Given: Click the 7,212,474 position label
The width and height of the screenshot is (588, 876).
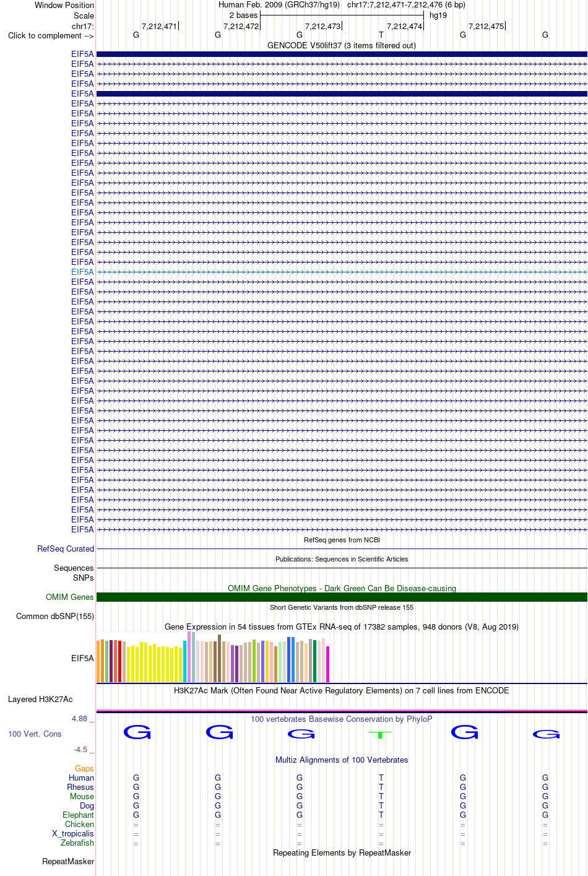Looking at the screenshot, I should (x=404, y=26).
